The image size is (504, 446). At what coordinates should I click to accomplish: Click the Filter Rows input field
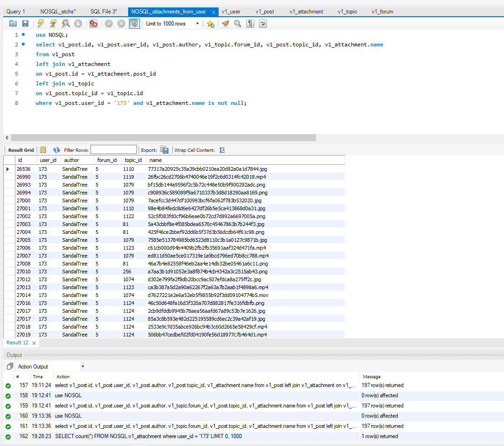tap(114, 150)
